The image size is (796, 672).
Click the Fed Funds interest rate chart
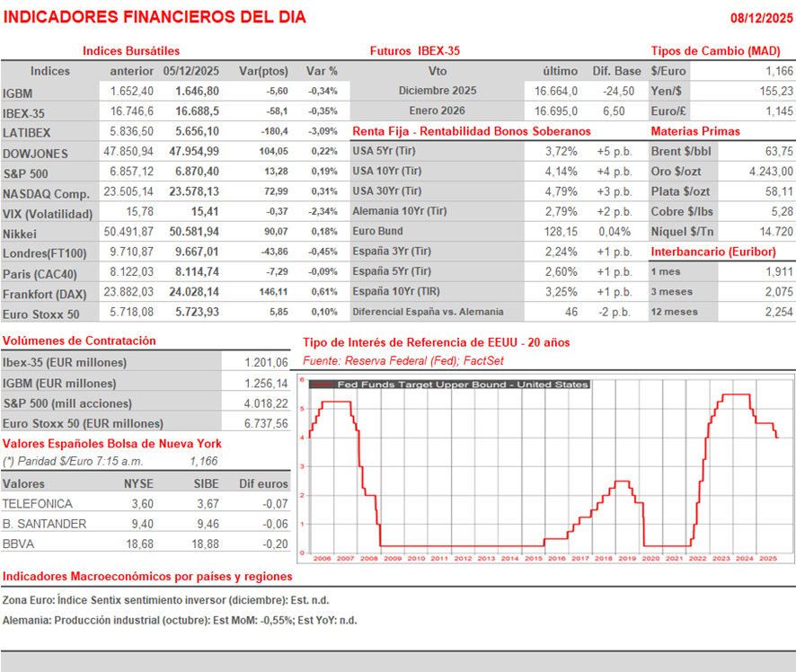pyautogui.click(x=544, y=467)
